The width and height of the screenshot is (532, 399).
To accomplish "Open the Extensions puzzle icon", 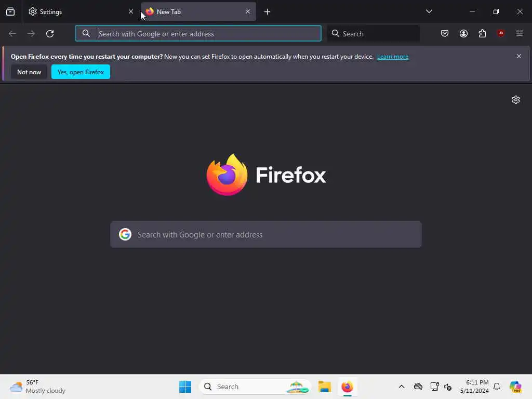I will coord(482,33).
